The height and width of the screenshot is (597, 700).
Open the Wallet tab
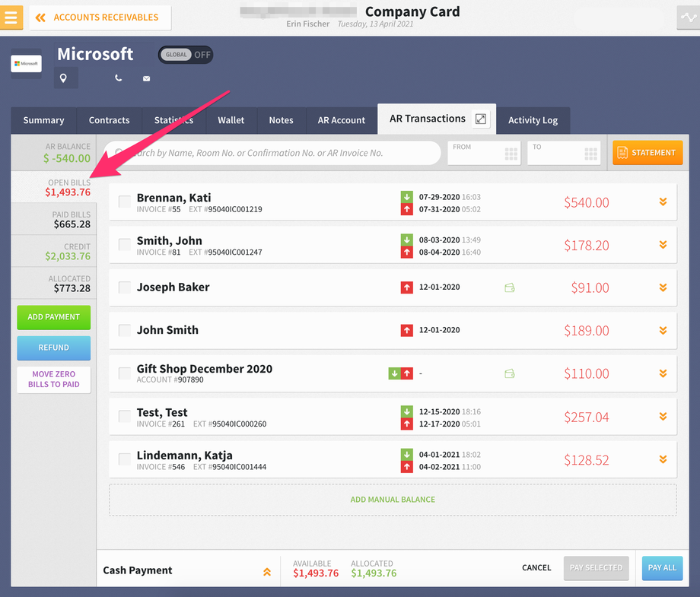coord(231,120)
